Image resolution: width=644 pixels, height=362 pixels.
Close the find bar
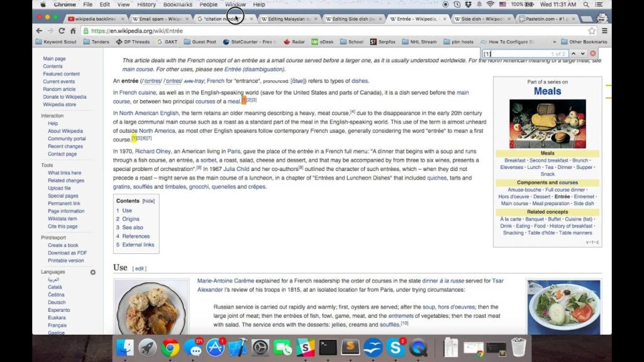coord(592,53)
